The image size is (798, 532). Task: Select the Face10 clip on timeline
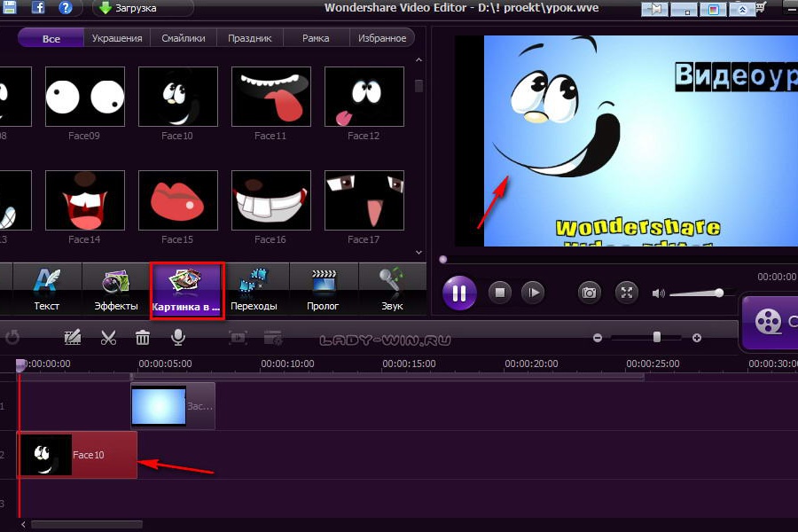(x=77, y=455)
